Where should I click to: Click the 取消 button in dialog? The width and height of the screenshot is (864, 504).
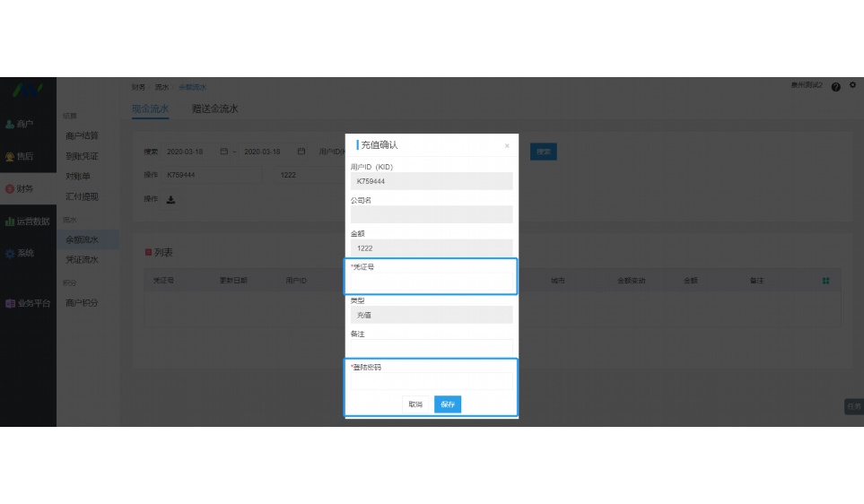(x=415, y=404)
